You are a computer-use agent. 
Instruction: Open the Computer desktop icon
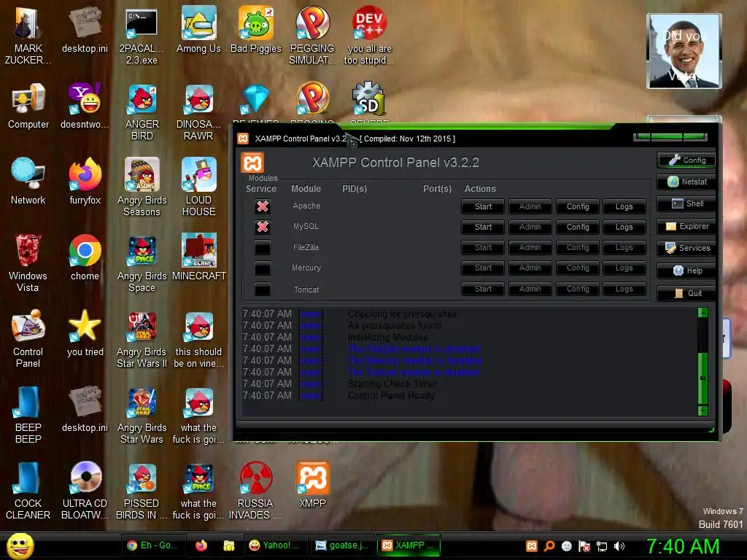[x=28, y=106]
